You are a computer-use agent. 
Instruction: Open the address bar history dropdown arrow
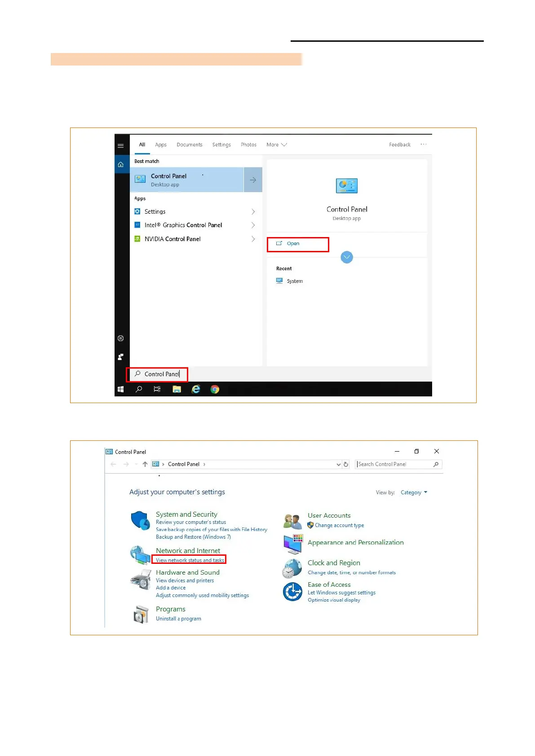339,464
